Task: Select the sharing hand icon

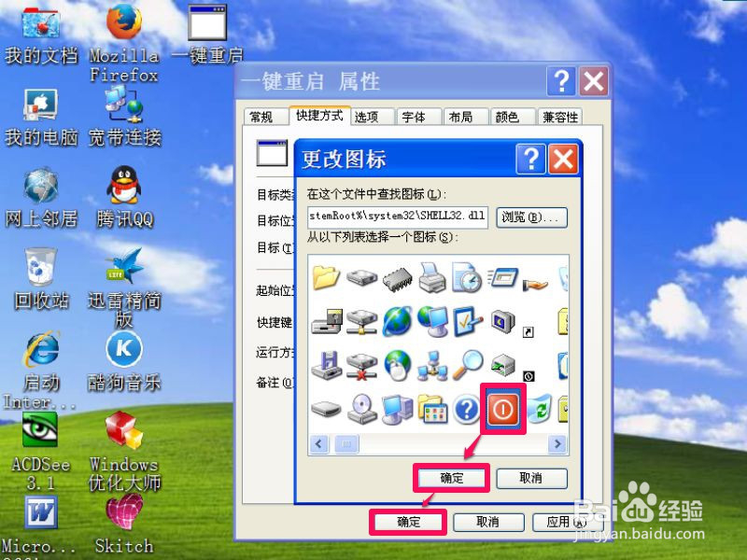Action: (535, 285)
